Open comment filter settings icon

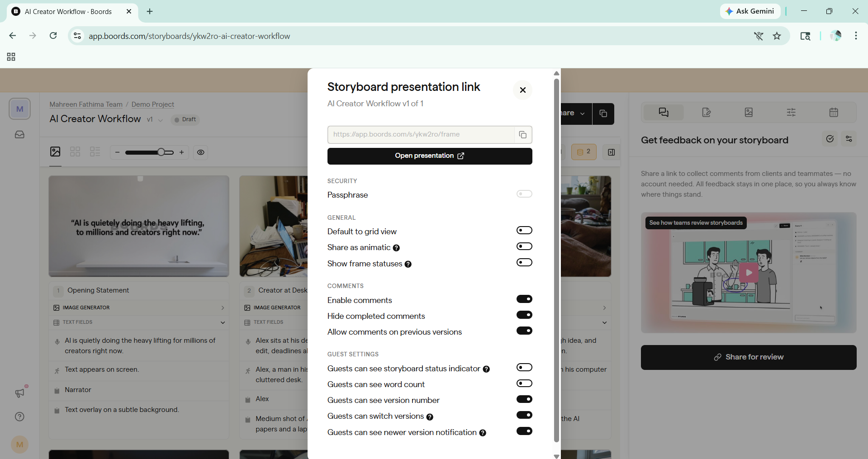coord(849,139)
